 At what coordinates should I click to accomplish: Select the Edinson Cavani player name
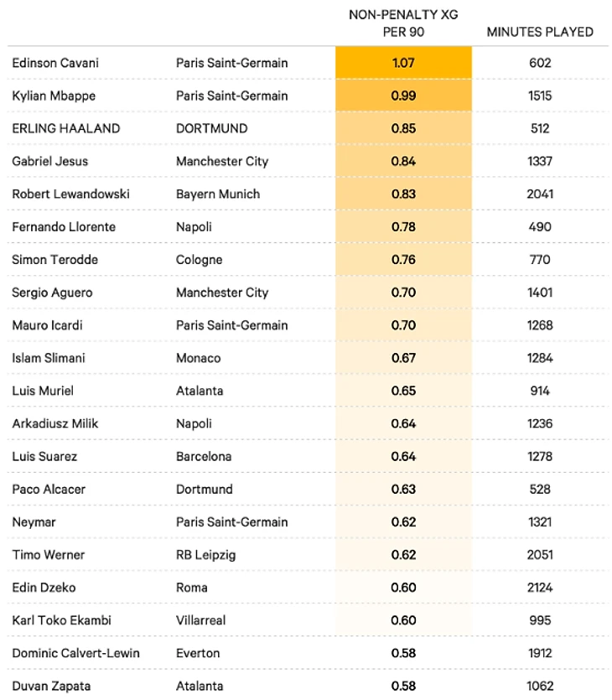point(54,63)
